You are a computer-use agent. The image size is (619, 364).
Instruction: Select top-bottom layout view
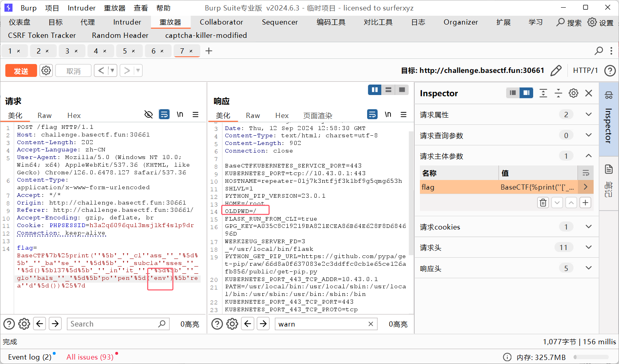388,90
